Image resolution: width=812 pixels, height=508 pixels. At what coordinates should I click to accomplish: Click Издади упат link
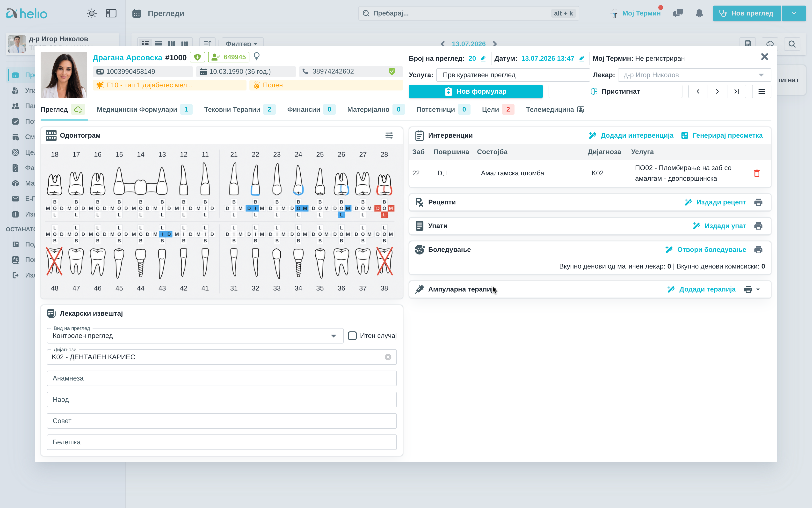coord(719,226)
